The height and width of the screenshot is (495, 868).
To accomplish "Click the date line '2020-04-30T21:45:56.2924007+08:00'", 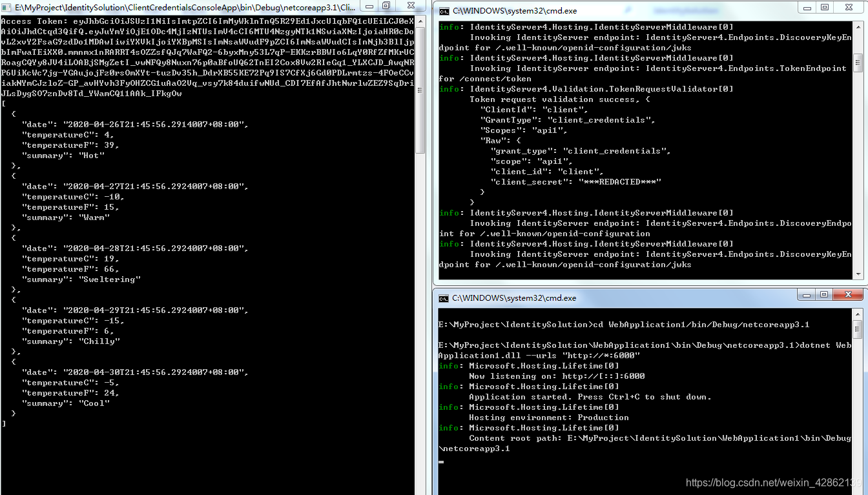I will pyautogui.click(x=135, y=372).
